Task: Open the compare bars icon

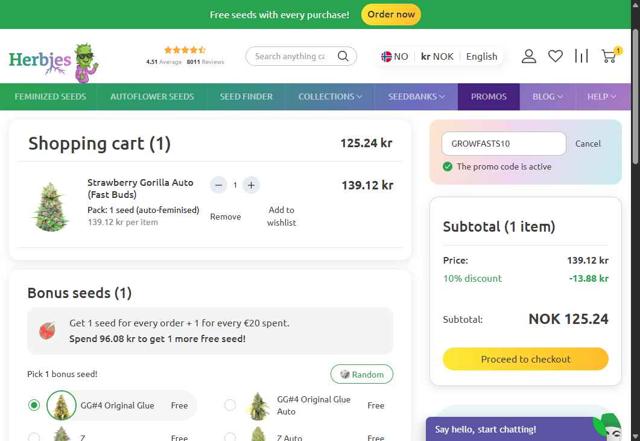Action: tap(581, 56)
